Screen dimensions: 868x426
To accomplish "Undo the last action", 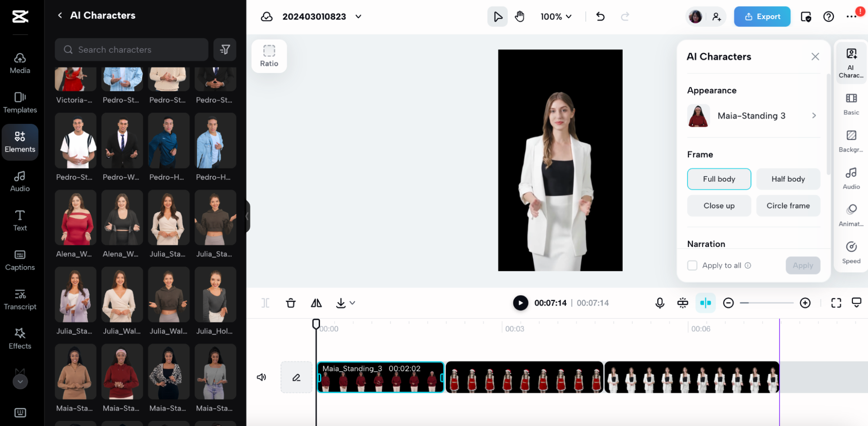I will tap(600, 16).
